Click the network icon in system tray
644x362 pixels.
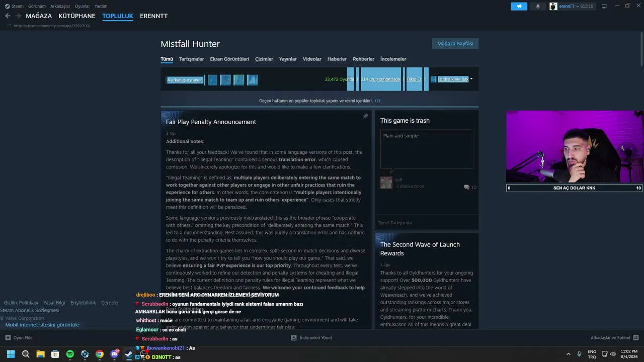pyautogui.click(x=604, y=354)
